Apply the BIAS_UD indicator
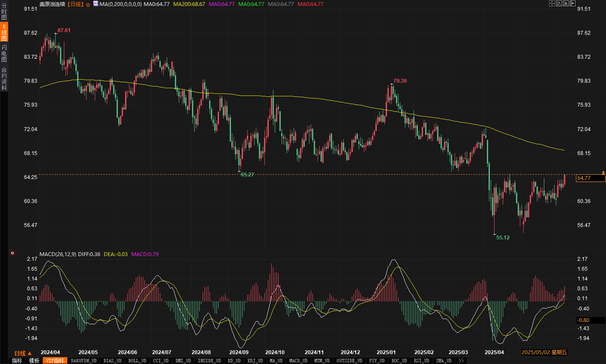The image size is (606, 364). (112, 361)
